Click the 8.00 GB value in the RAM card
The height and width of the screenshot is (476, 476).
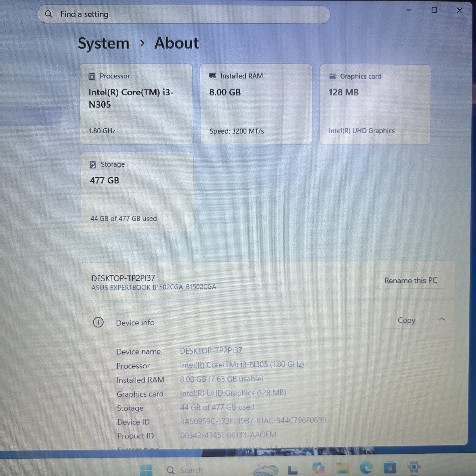[x=225, y=92]
